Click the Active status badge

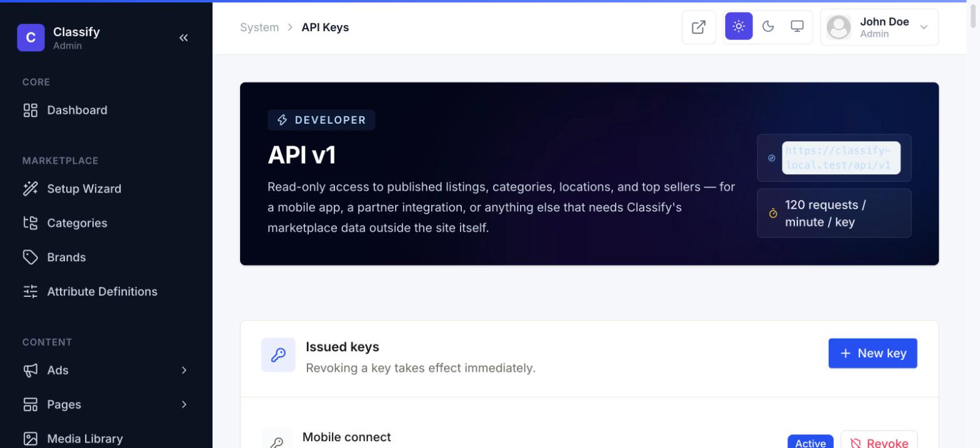click(810, 442)
